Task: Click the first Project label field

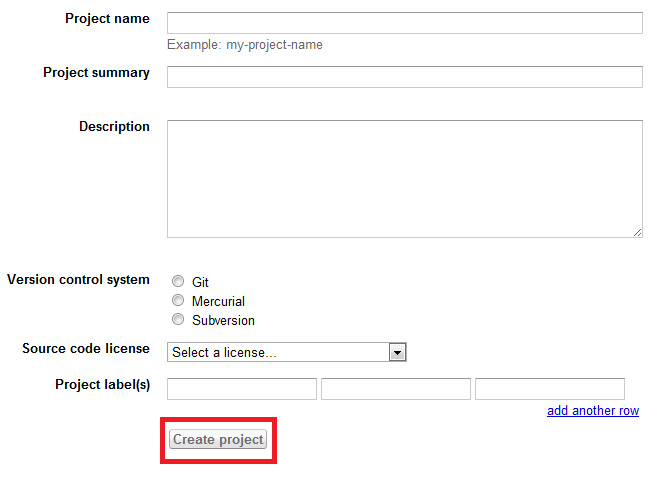Action: pos(242,389)
